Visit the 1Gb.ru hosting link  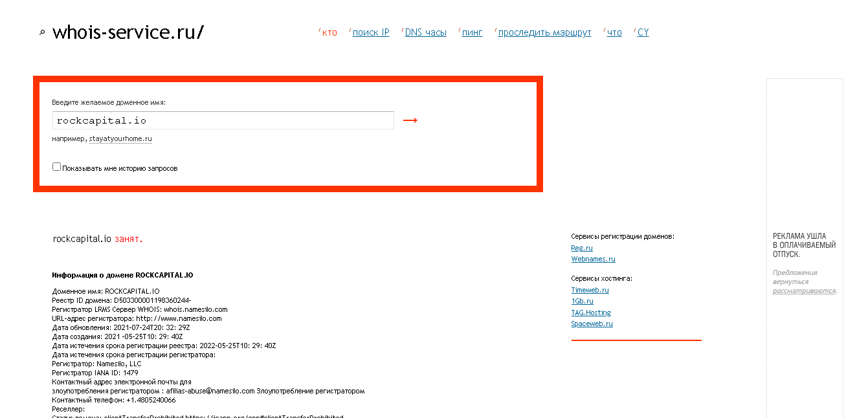[582, 302]
